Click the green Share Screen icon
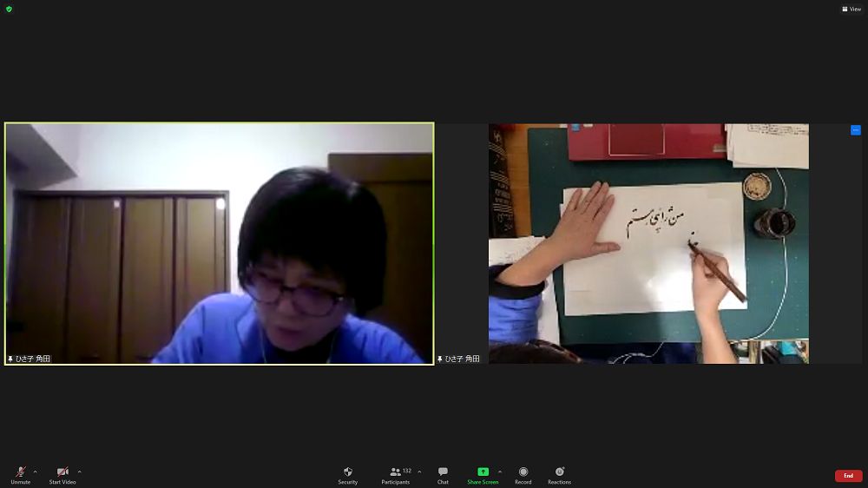This screenshot has width=868, height=488. pyautogui.click(x=483, y=472)
